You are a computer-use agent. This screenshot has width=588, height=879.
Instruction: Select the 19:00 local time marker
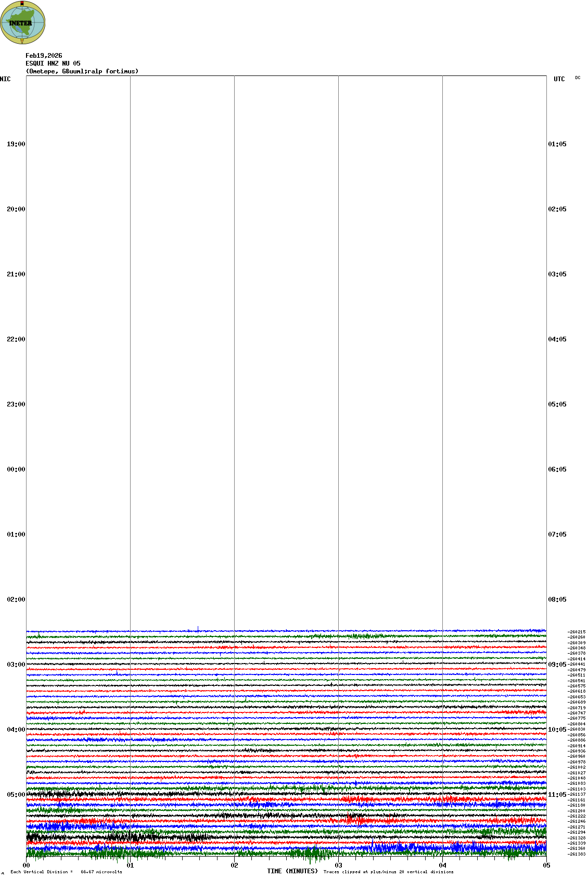point(16,144)
